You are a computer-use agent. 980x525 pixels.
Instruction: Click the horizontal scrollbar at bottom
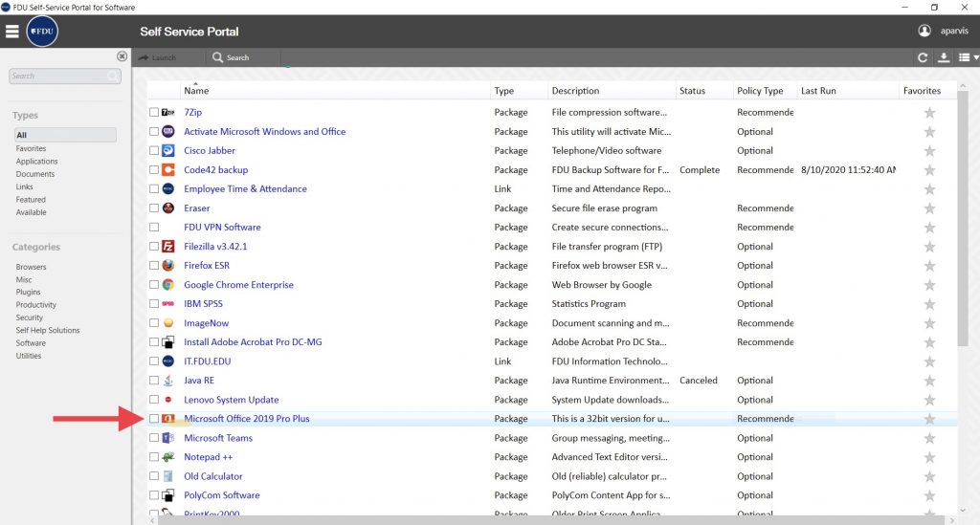click(553, 520)
